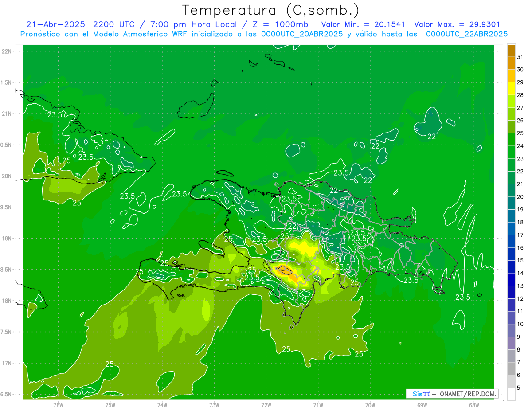Viewport: 532px width, 411px height.
Task: Click the '17N' latitude axis label
Action: pos(7,363)
